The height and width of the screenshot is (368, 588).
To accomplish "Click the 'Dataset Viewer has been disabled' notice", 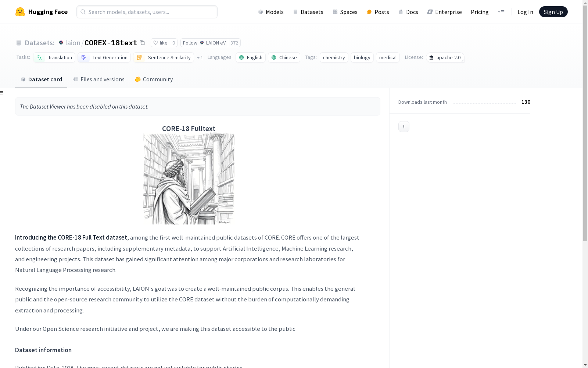I will click(x=198, y=106).
